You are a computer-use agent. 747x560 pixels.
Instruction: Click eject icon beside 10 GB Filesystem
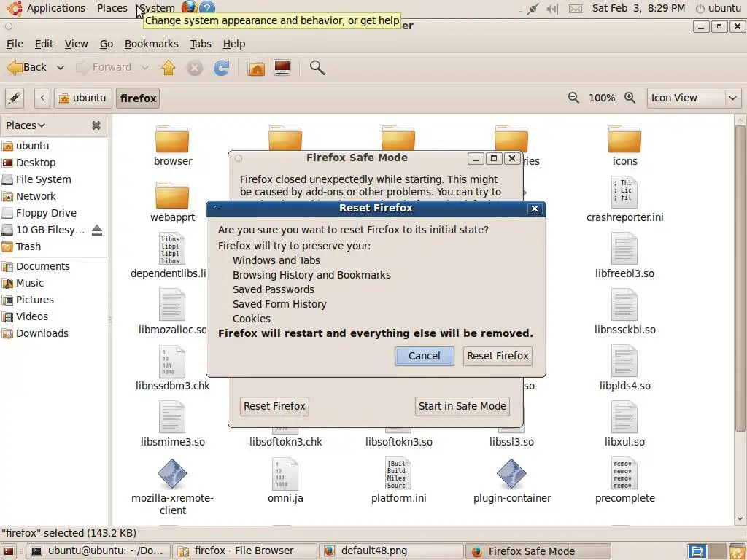[x=97, y=230]
